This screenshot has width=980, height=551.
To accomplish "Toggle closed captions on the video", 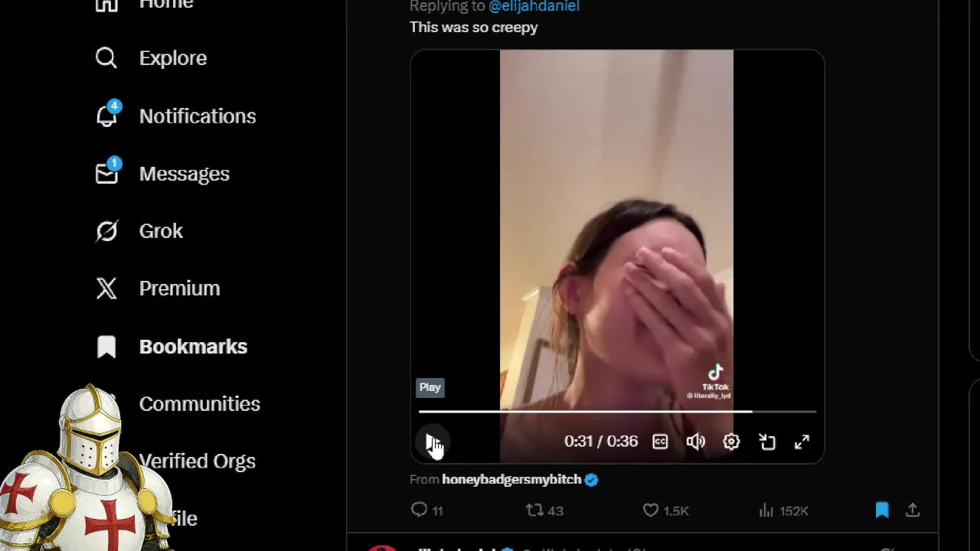I will (x=660, y=442).
